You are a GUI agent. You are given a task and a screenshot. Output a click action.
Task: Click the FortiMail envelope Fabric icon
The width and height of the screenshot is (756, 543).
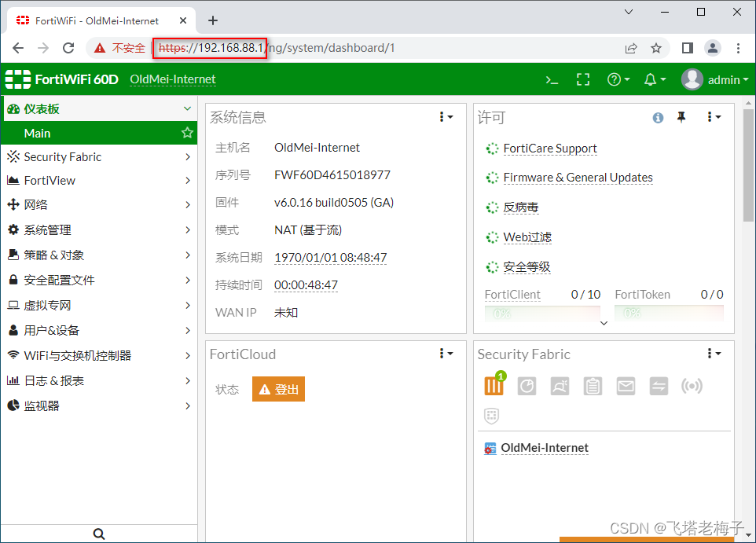pyautogui.click(x=626, y=387)
